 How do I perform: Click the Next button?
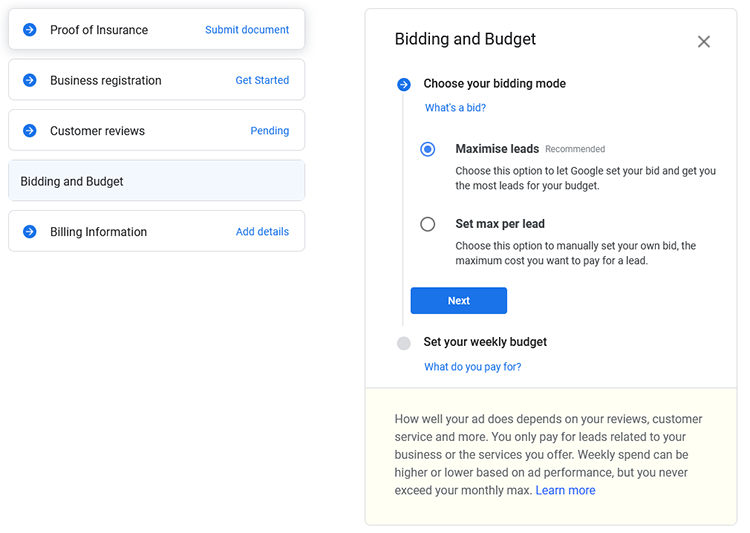coord(459,300)
